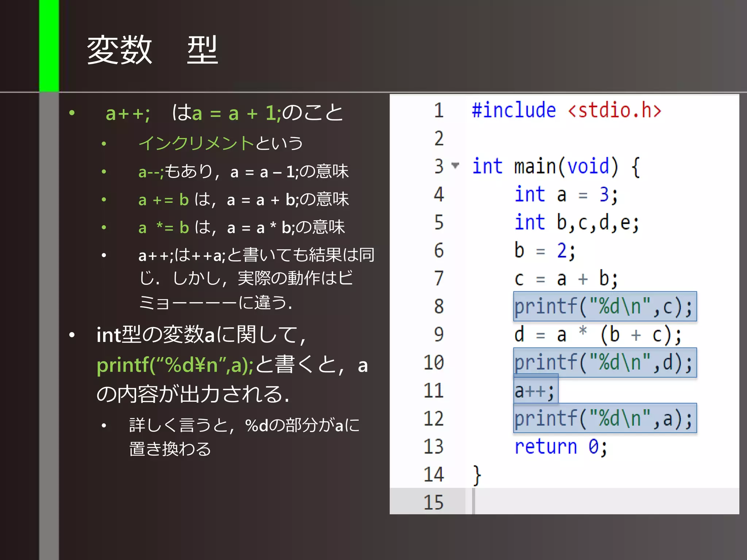The image size is (747, 560).
Task: Select the #include <stdio.h> code line
Action: coord(566,110)
